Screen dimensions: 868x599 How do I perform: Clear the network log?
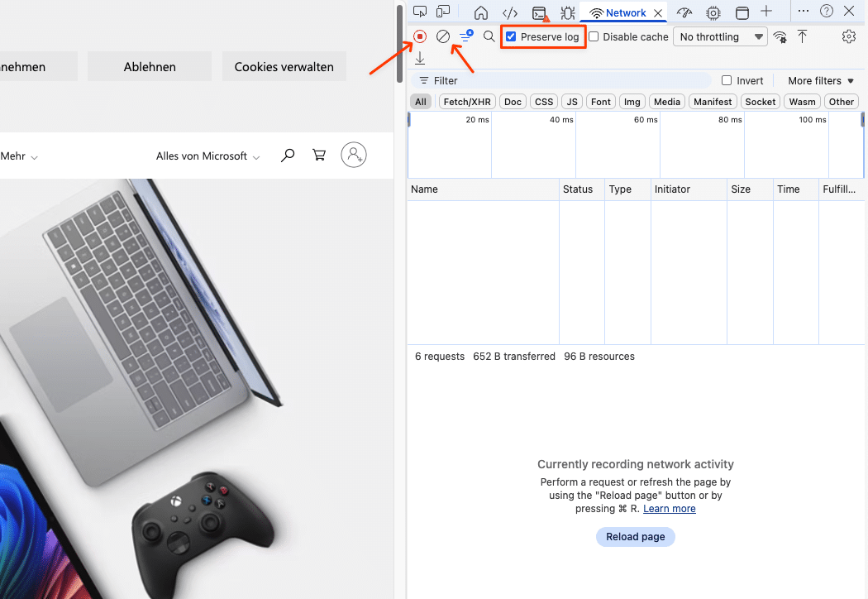click(443, 36)
